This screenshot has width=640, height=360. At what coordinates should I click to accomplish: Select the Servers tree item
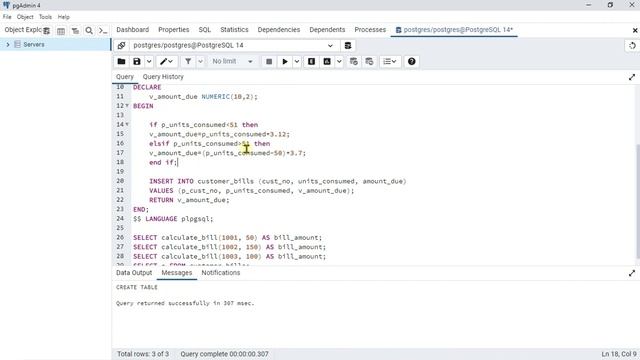[34, 44]
